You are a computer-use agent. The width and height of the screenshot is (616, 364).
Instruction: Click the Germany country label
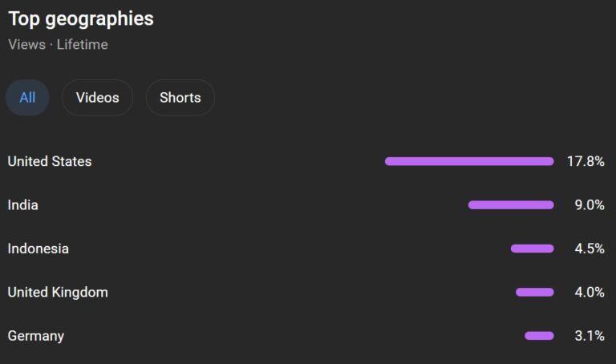click(36, 336)
